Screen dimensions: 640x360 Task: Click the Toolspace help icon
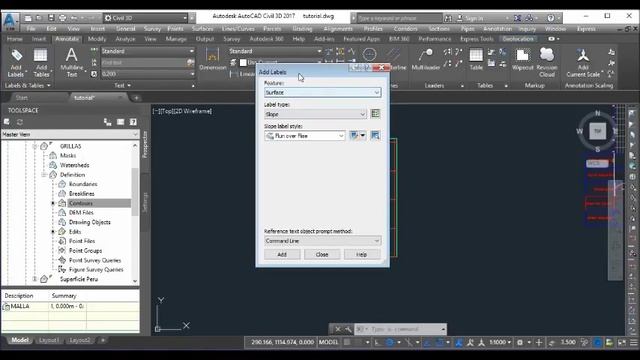[x=133, y=122]
